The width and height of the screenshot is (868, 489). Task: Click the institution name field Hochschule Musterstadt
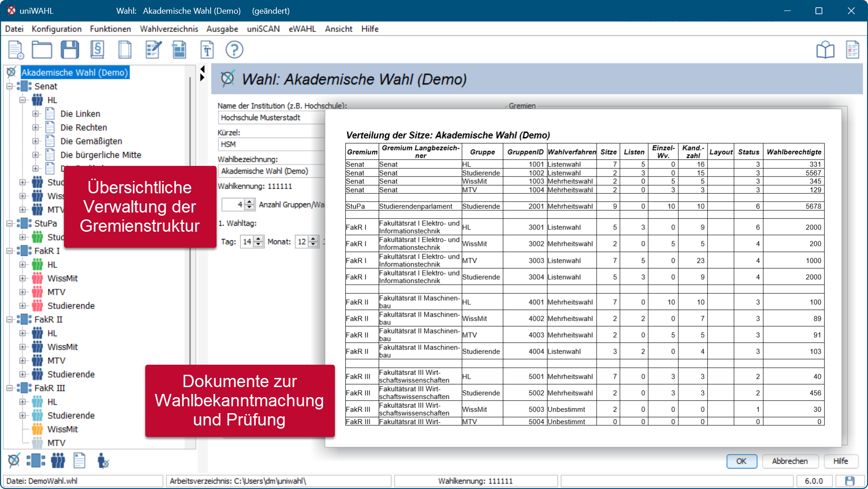pos(272,117)
